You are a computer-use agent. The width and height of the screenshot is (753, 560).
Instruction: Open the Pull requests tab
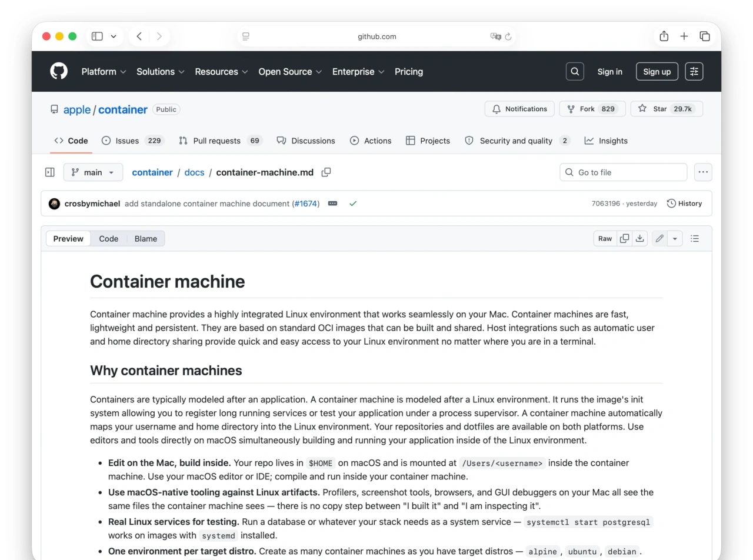click(220, 141)
